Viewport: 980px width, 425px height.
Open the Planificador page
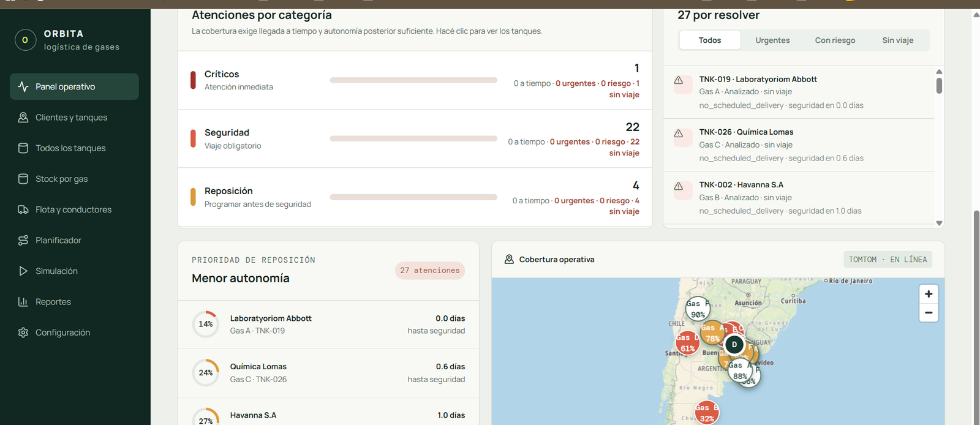[74, 240]
